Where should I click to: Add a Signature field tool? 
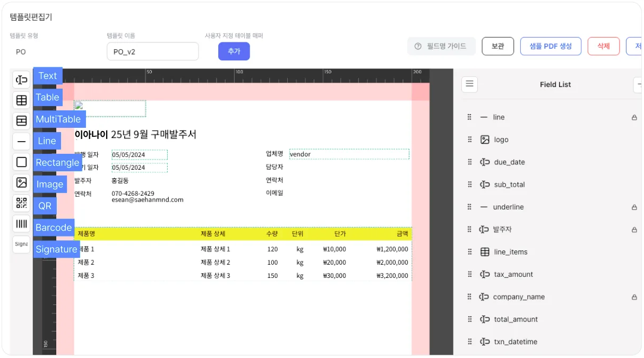[x=21, y=245]
